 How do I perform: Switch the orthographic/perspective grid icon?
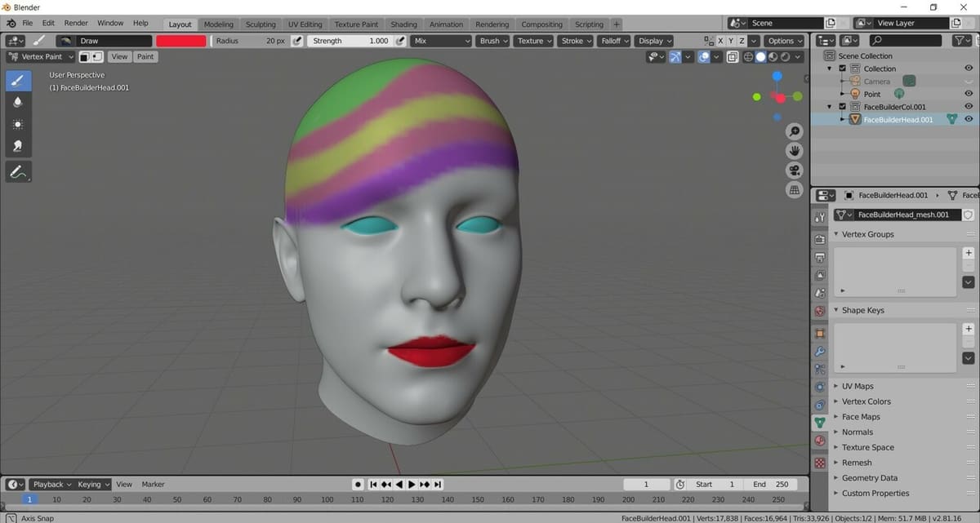click(794, 190)
